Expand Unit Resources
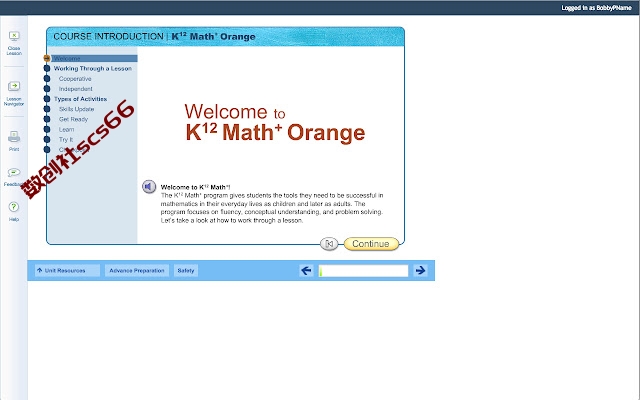The height and width of the screenshot is (400, 640). (67, 271)
